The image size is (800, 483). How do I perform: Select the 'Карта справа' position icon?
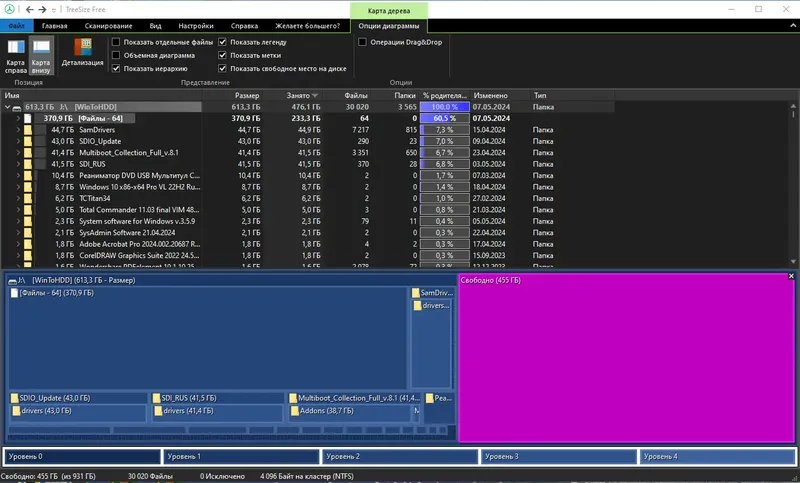[15, 47]
